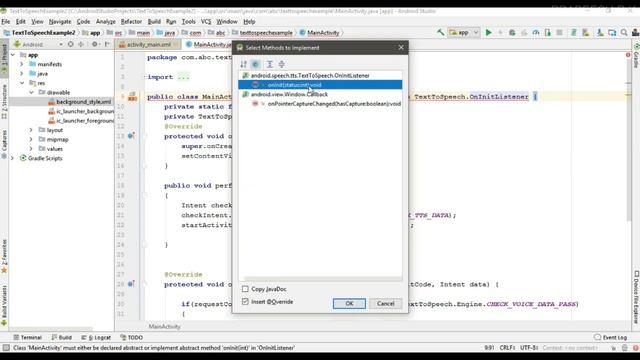The image size is (640, 360).
Task: Click OK in the implement methods dialog
Action: 349,303
